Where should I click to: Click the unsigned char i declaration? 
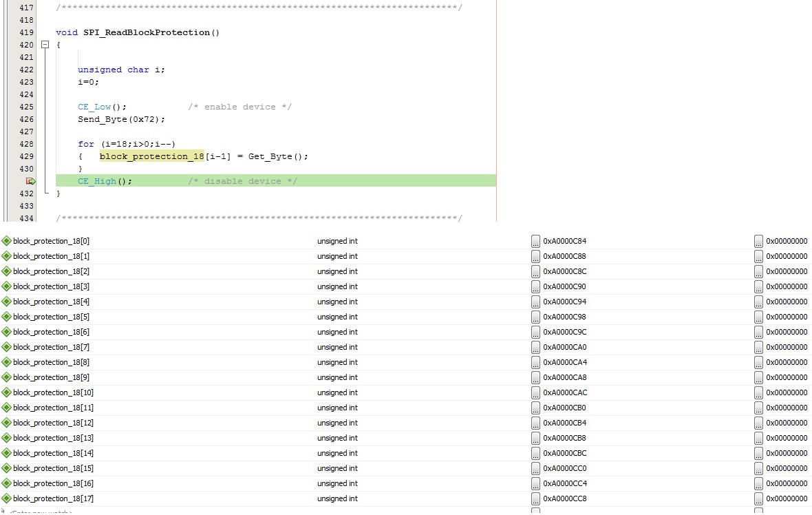tap(121, 70)
